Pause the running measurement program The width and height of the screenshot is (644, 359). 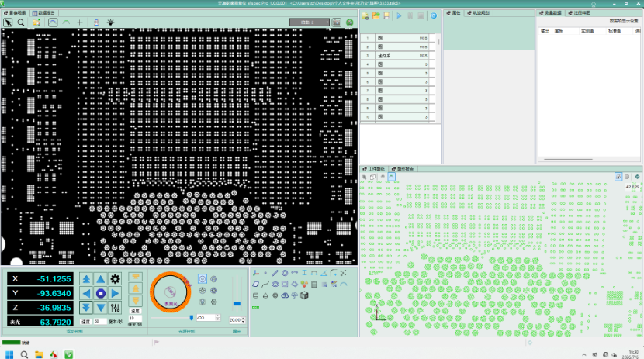pyautogui.click(x=410, y=16)
